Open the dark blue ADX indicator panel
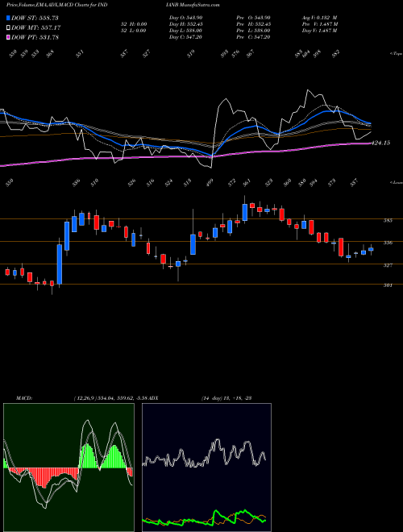The width and height of the screenshot is (403, 532). (206, 468)
